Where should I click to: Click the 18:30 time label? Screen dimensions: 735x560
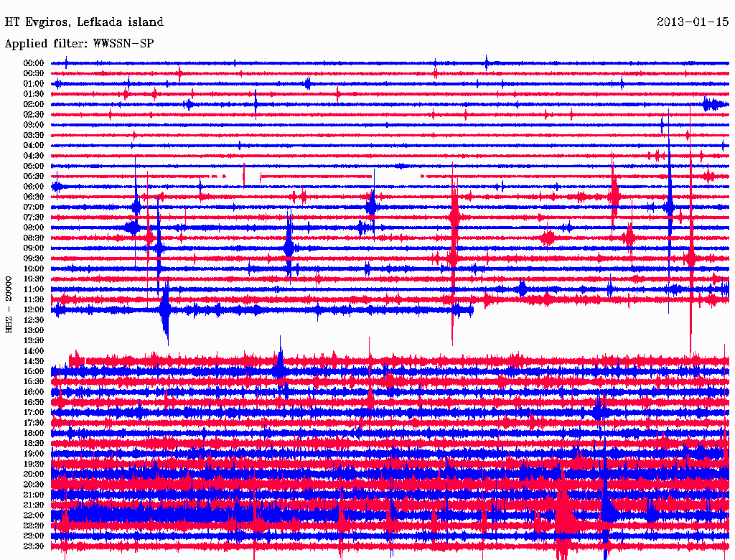34,444
